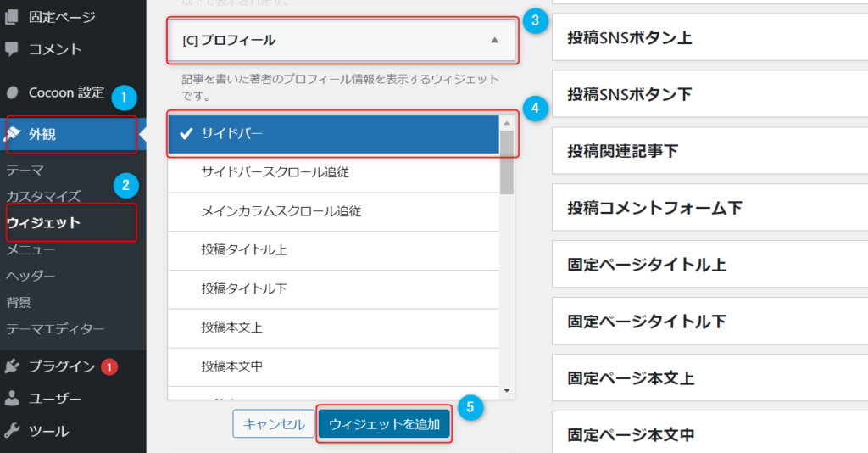
Task: Select サイドバー in the area list
Action: 334,134
